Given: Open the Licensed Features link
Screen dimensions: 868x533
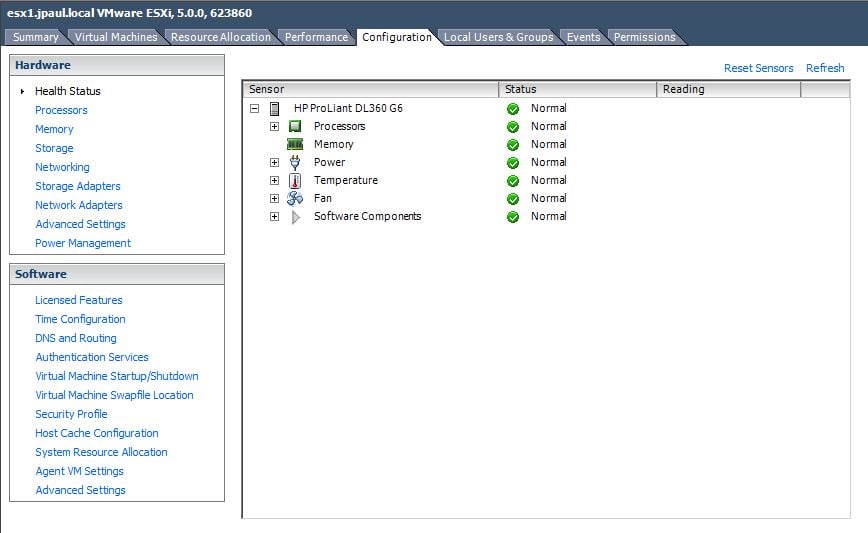Looking at the screenshot, I should coord(79,300).
